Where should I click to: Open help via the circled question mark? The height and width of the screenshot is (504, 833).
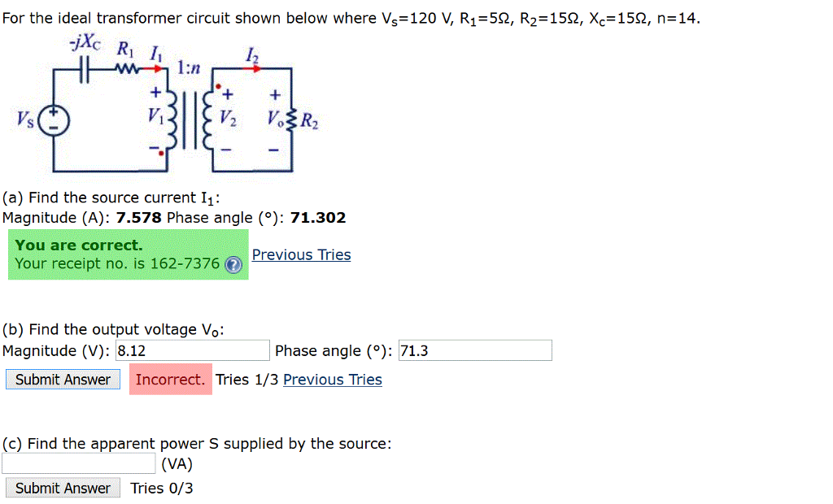233,265
